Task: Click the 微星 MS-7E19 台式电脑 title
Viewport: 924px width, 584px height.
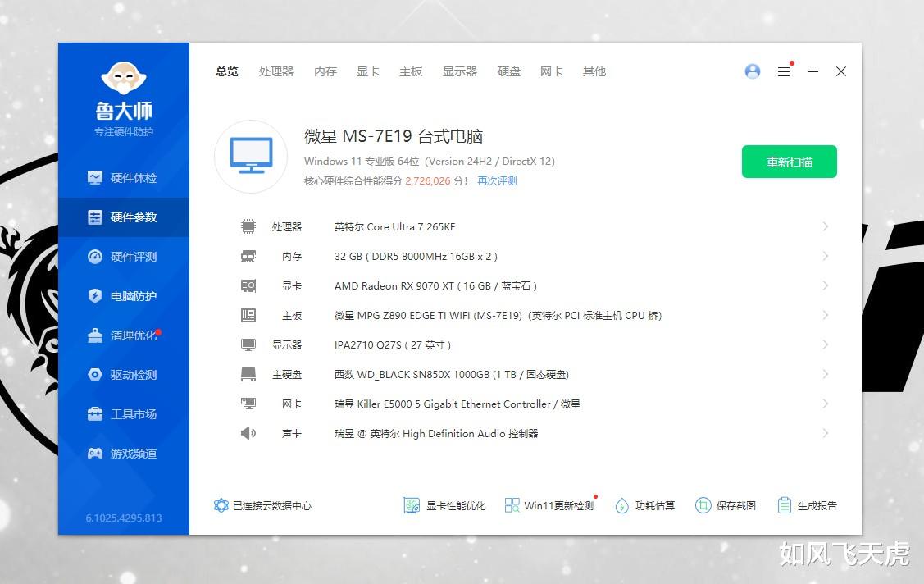Action: pos(394,136)
